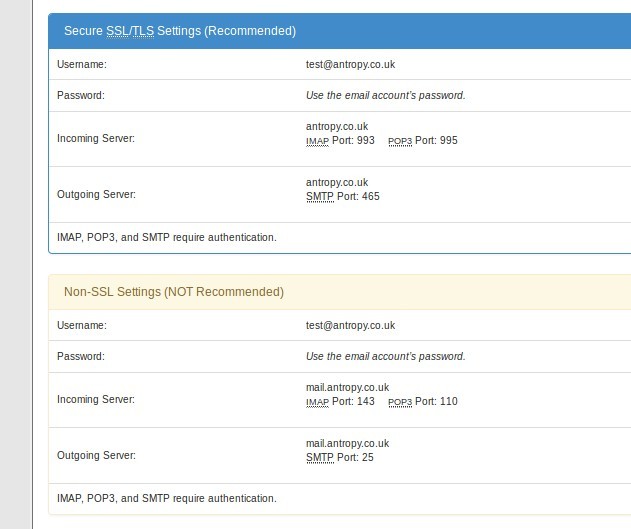This screenshot has height=529, width=631.
Task: Click the SMTP abbreviation beside Port 465
Action: pyautogui.click(x=320, y=197)
